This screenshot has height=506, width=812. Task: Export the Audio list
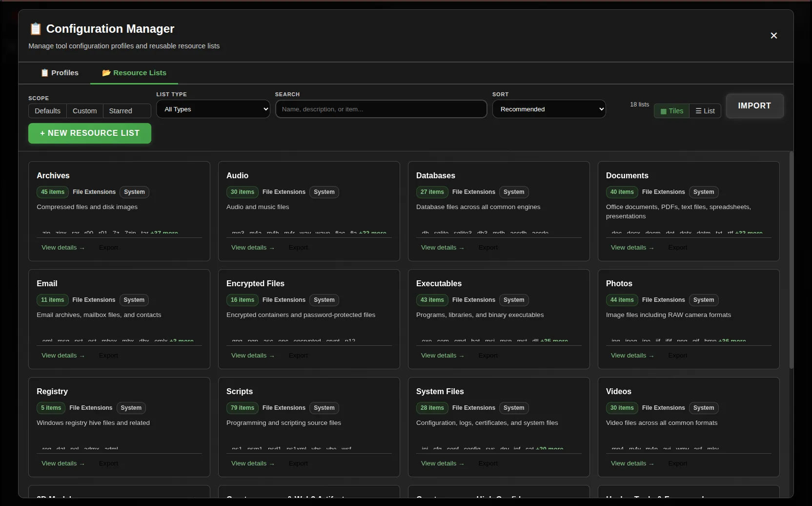tap(298, 248)
